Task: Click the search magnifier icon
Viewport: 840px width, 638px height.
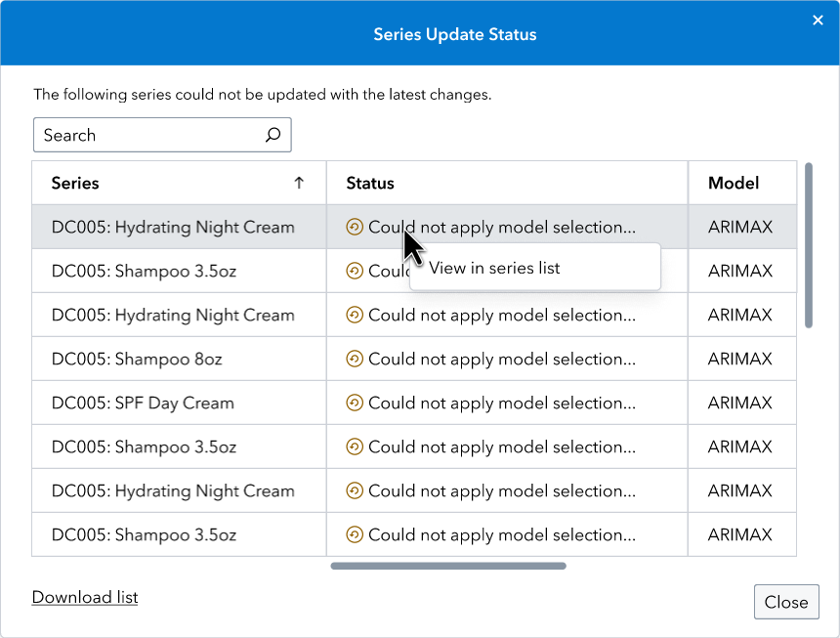Action: tap(273, 135)
